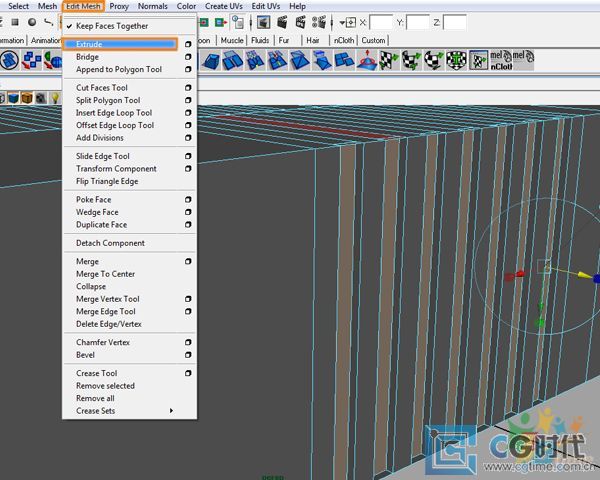The width and height of the screenshot is (600, 480).
Task: Choose Remove selected menu entry
Action: [x=106, y=386]
